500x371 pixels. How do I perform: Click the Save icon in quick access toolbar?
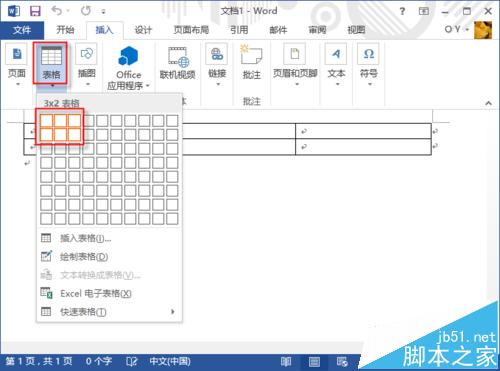pyautogui.click(x=35, y=11)
